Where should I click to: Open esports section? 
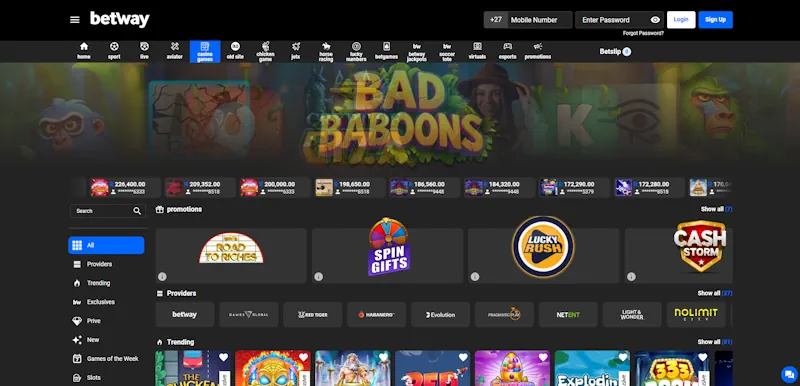point(508,51)
